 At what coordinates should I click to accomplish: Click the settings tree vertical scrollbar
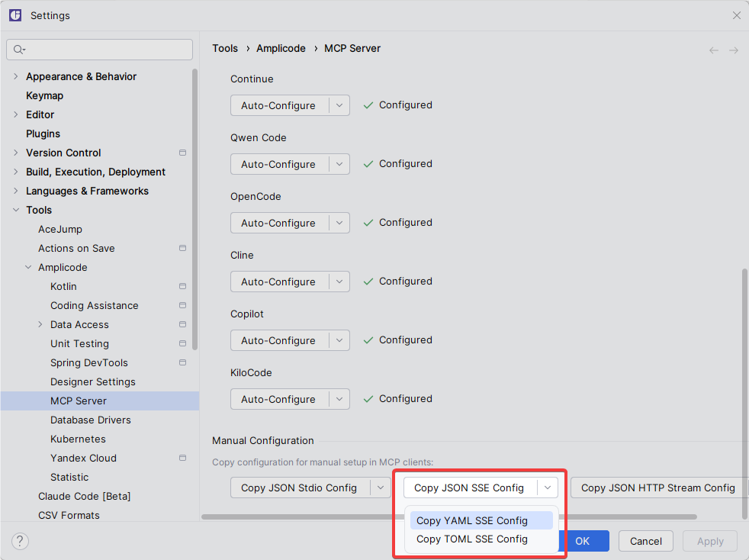pos(195,209)
